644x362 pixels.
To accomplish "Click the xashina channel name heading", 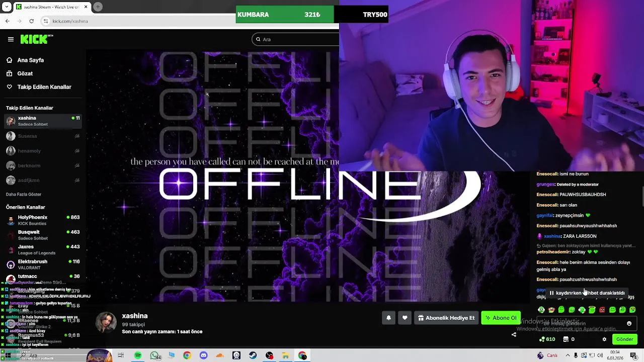I will pos(135,316).
